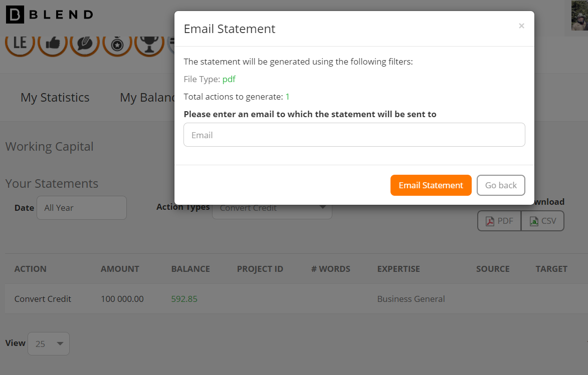
Task: Click the speech bubble feather badge
Action: coord(85,44)
